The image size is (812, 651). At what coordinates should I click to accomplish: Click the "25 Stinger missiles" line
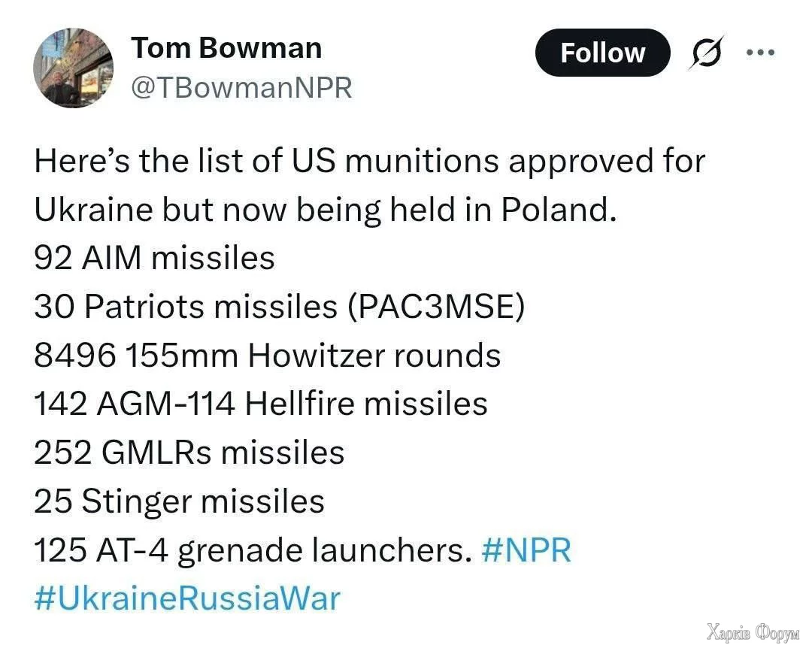pyautogui.click(x=179, y=501)
